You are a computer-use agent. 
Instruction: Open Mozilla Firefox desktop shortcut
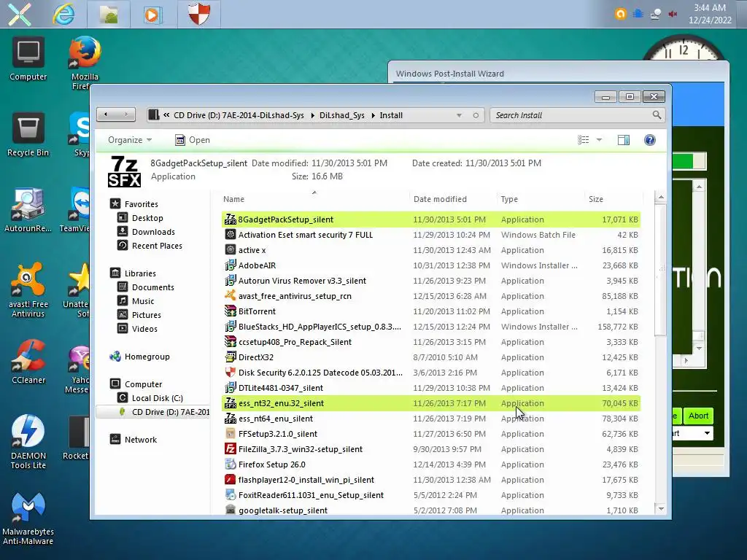point(85,63)
